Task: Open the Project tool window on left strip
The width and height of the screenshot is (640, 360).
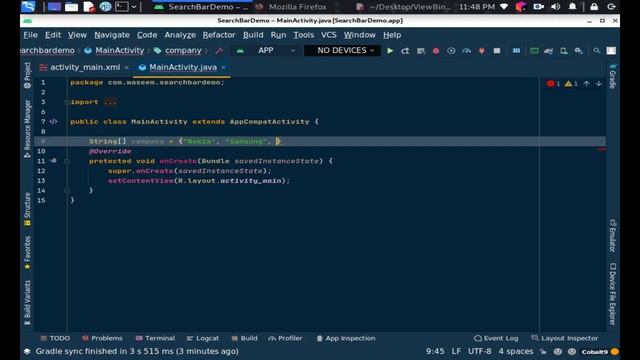Action: (27, 75)
